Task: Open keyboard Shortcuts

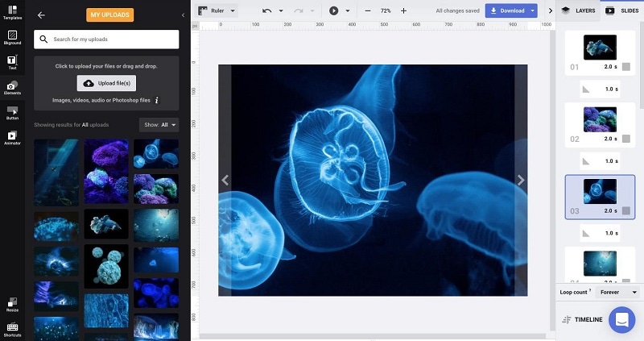Action: click(12, 330)
